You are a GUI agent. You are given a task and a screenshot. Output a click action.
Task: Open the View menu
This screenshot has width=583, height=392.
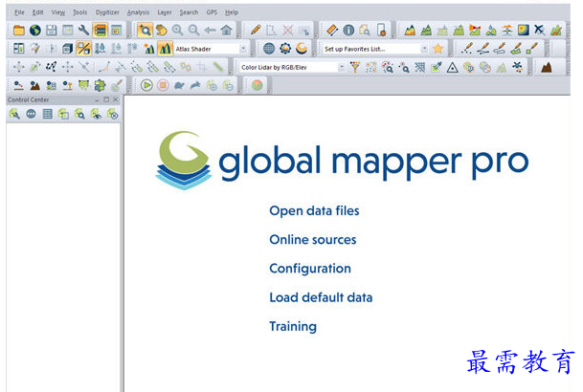[58, 12]
